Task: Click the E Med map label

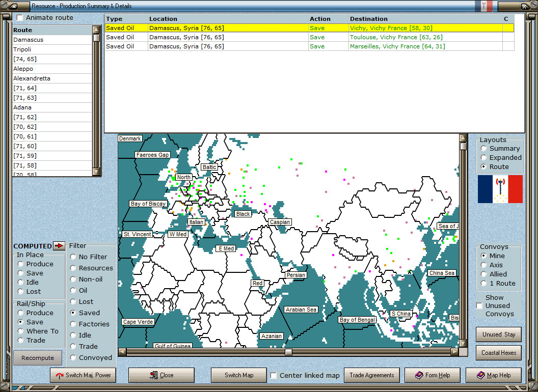Action: click(x=226, y=248)
